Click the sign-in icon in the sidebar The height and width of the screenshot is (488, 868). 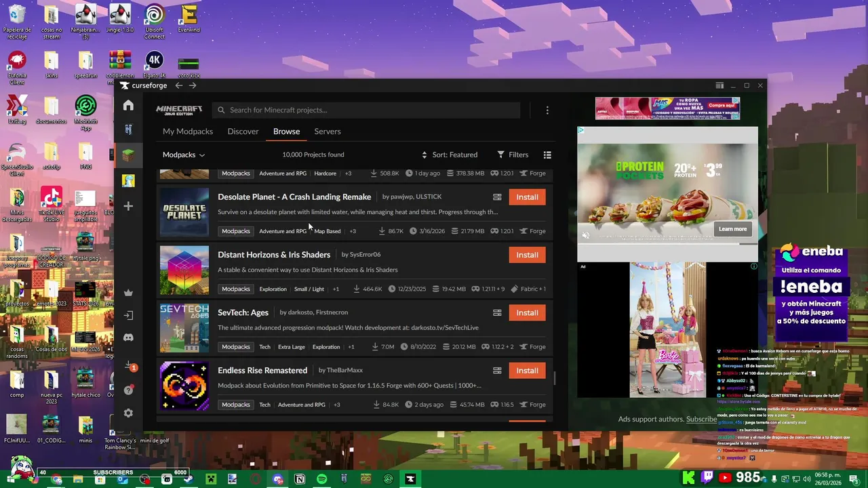tap(128, 315)
